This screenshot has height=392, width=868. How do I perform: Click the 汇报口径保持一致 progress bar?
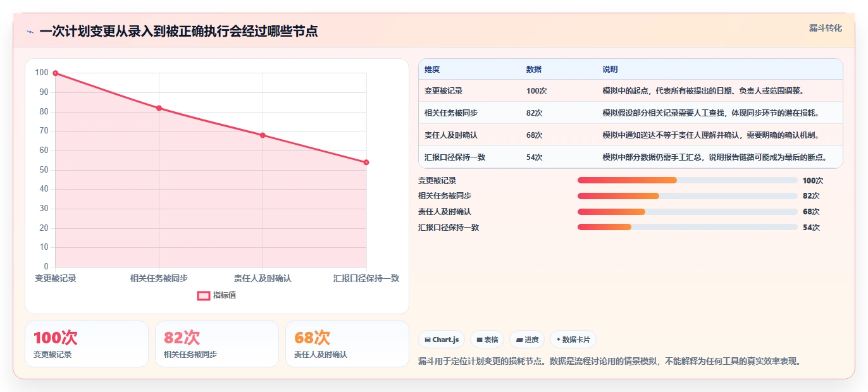687,227
